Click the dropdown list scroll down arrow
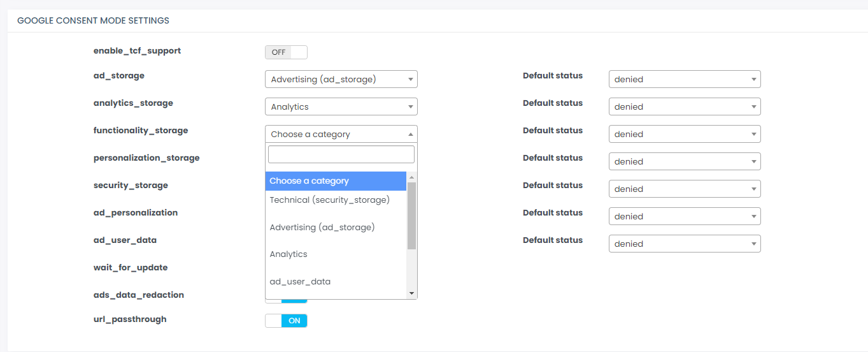The height and width of the screenshot is (352, 868). (411, 293)
